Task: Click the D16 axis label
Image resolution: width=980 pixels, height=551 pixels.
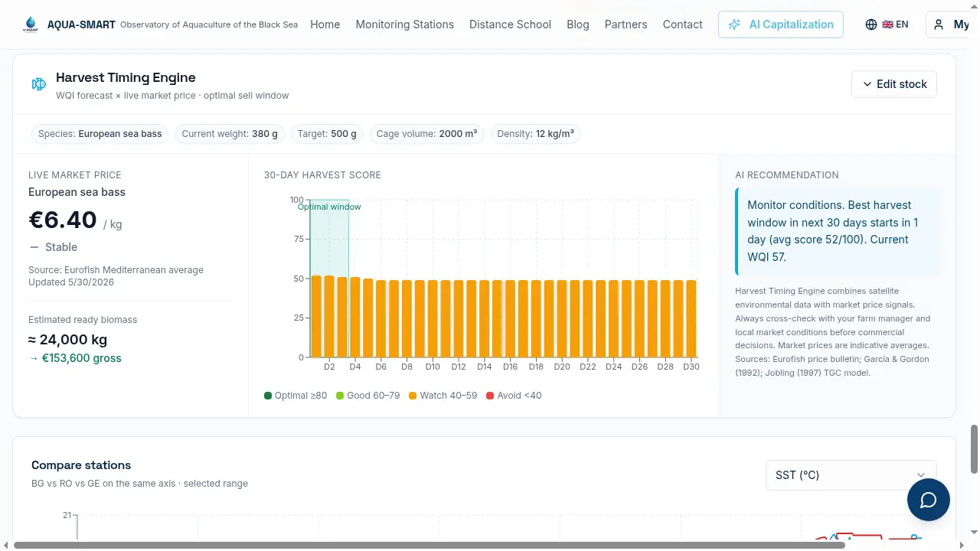Action: [511, 367]
